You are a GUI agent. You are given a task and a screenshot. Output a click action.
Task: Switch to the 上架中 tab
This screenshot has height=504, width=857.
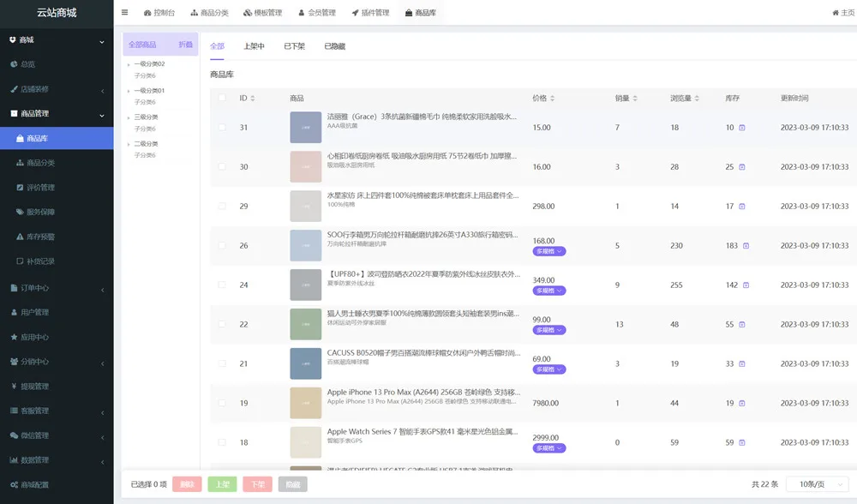[254, 46]
